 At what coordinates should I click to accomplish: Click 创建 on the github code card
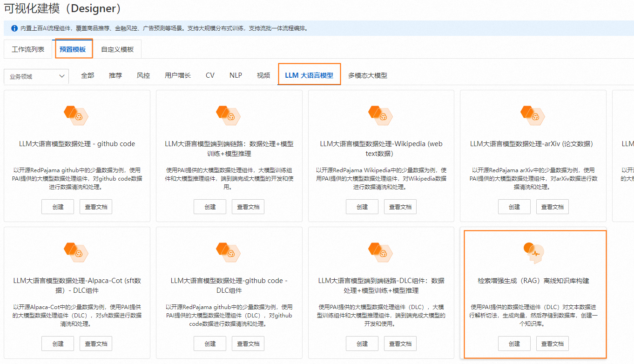point(58,207)
